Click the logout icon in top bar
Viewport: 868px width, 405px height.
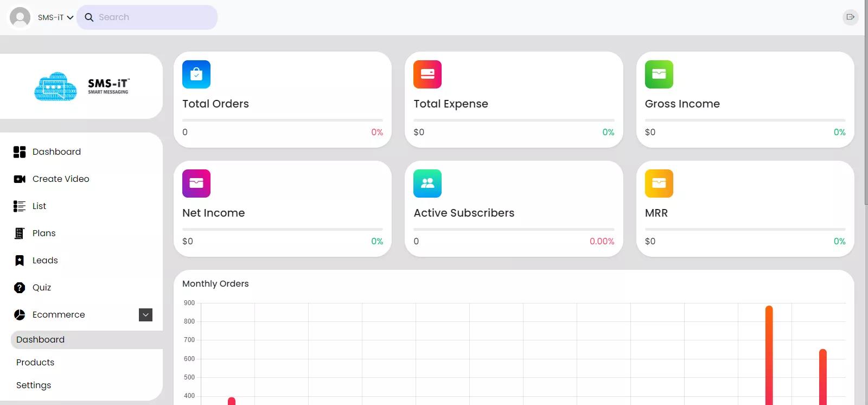850,17
